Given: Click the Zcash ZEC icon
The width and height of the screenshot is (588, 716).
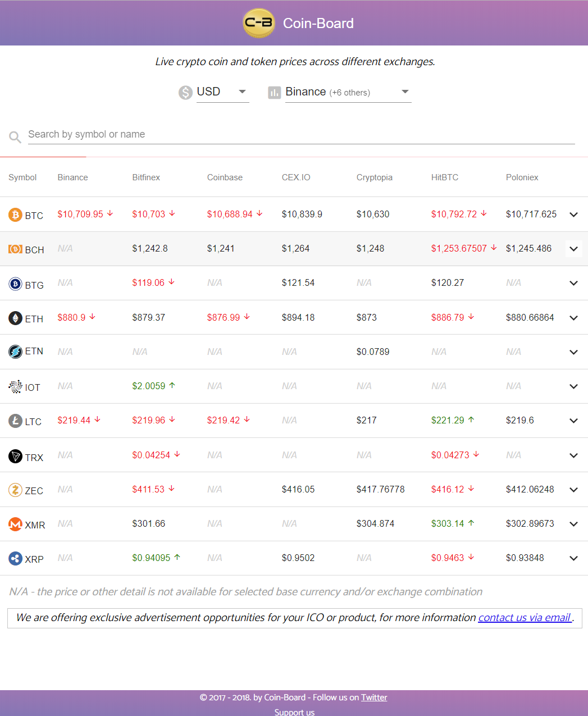Looking at the screenshot, I should click(15, 490).
